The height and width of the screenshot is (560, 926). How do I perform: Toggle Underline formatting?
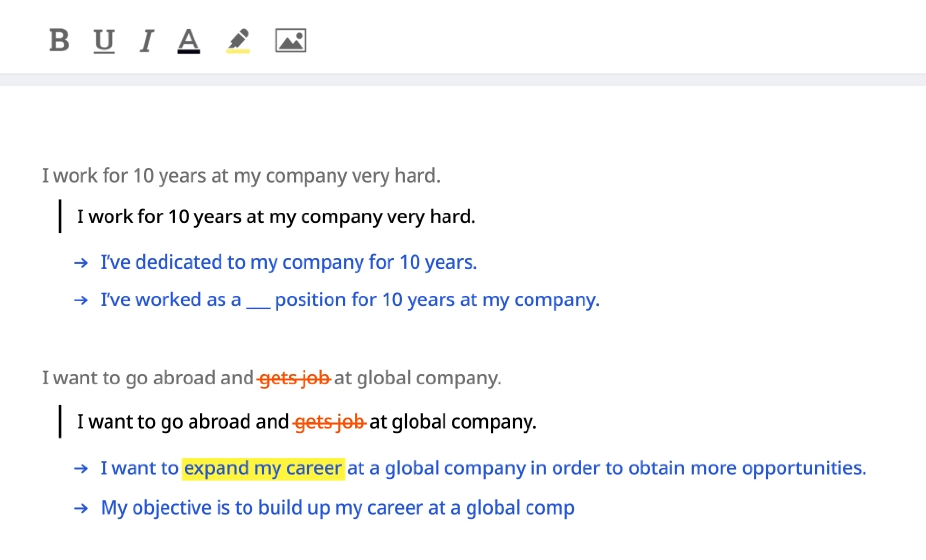pos(104,41)
